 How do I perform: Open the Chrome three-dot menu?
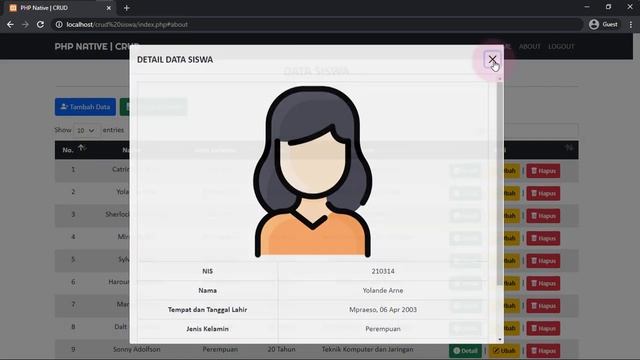(x=631, y=24)
